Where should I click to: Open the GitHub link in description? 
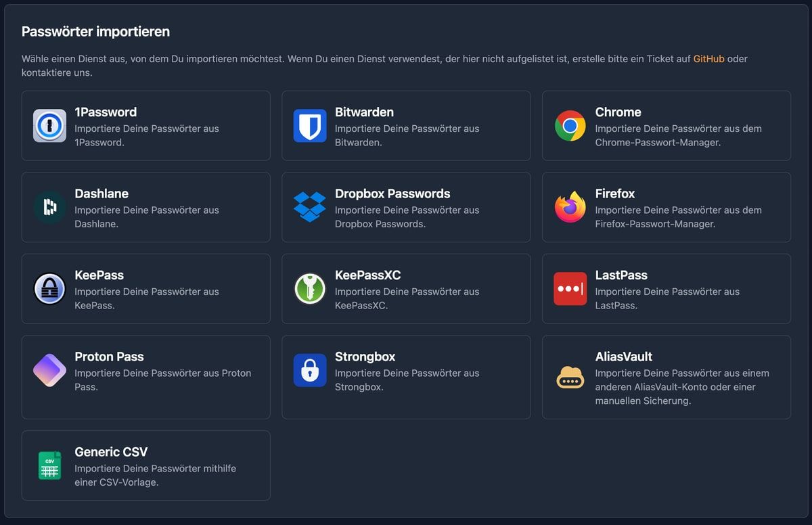pyautogui.click(x=708, y=59)
